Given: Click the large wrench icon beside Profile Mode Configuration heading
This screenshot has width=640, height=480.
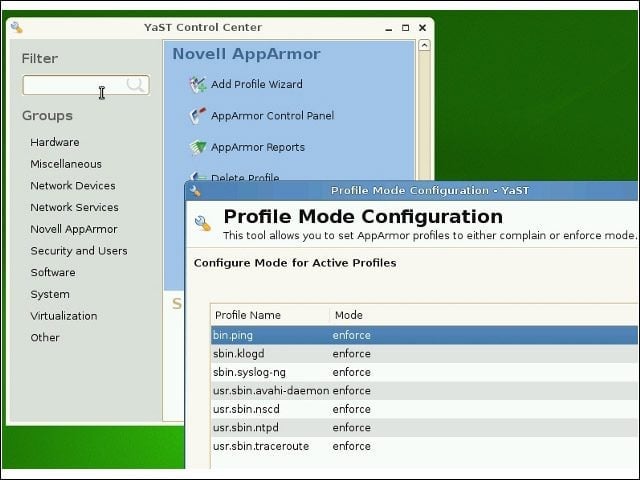Looking at the screenshot, I should point(203,223).
